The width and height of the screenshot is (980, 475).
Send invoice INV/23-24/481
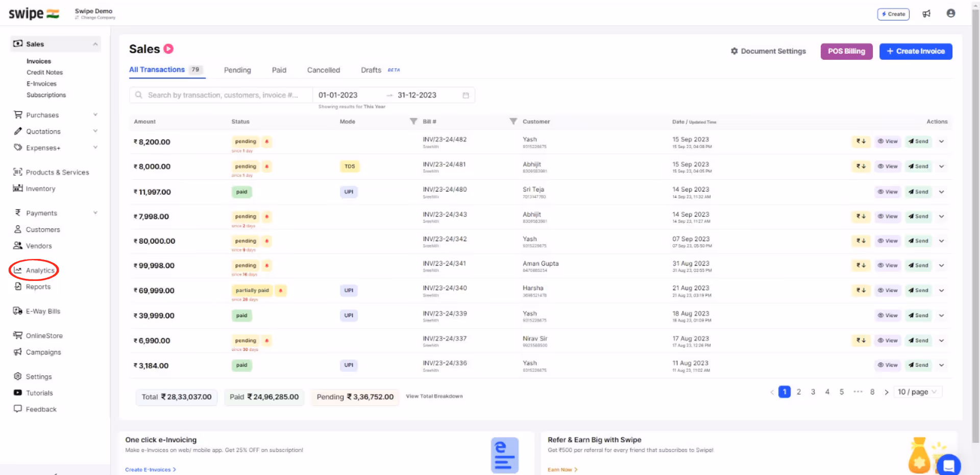coord(918,167)
